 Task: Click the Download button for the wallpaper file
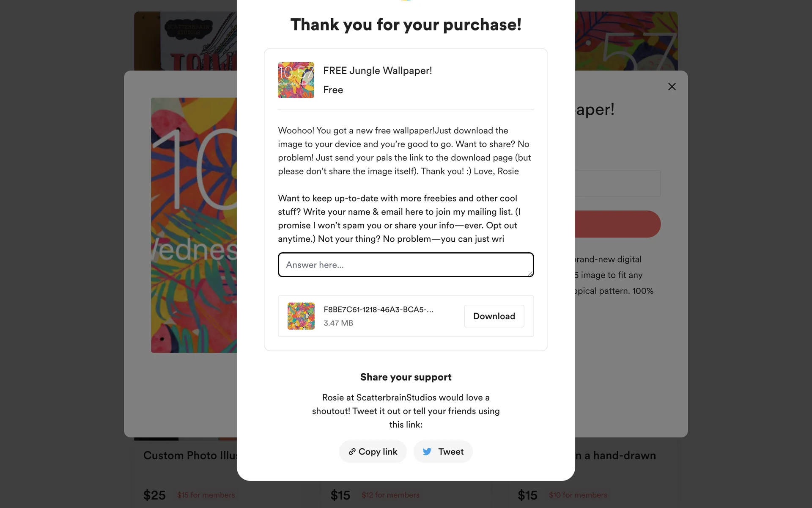494,316
